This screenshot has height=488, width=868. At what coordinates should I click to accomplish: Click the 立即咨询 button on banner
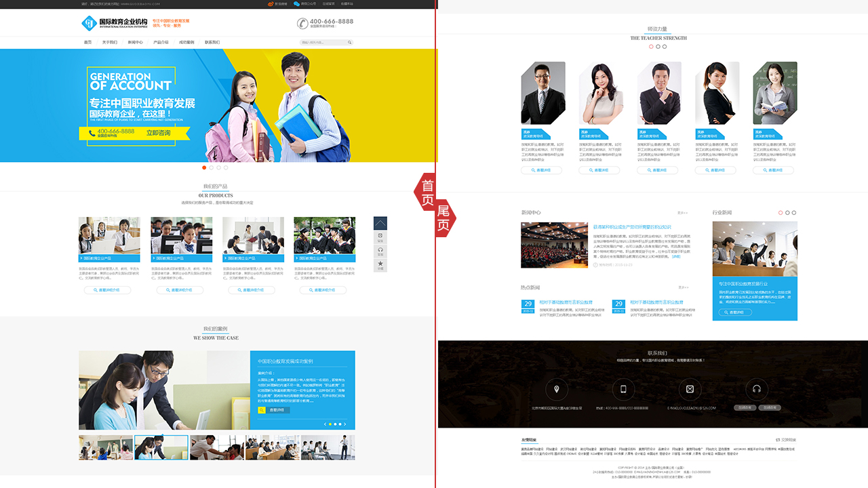158,133
